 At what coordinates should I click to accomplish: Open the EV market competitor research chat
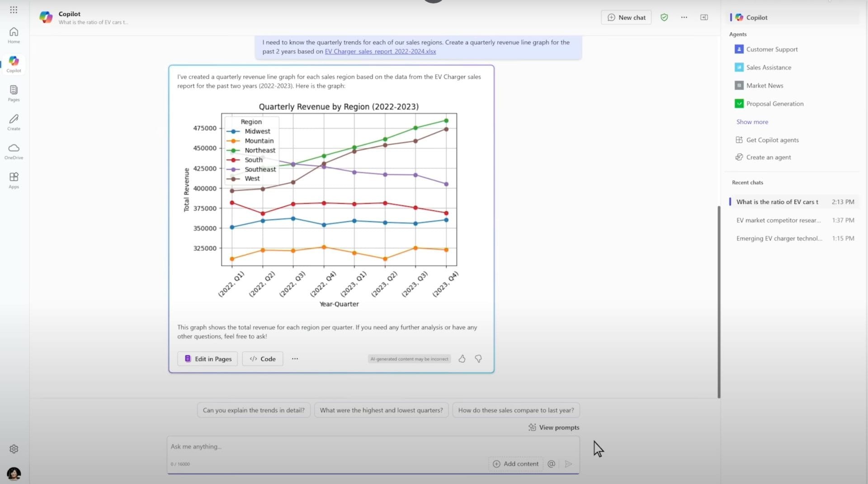click(779, 220)
